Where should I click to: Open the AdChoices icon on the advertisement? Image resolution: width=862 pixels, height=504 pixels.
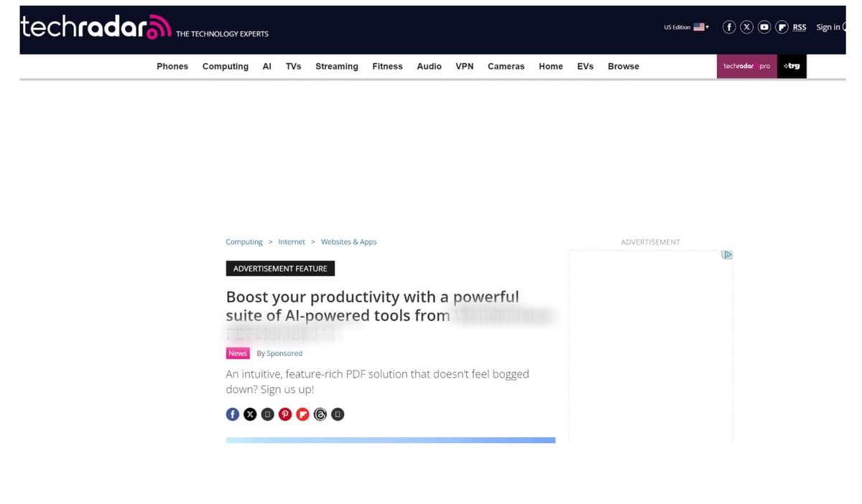tap(728, 254)
